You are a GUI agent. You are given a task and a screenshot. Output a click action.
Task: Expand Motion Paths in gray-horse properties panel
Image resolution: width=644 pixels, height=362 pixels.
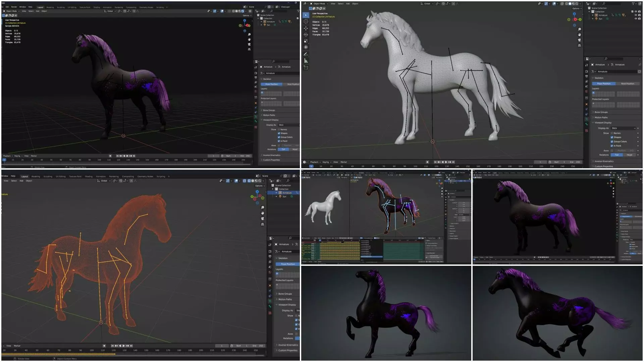point(601,117)
